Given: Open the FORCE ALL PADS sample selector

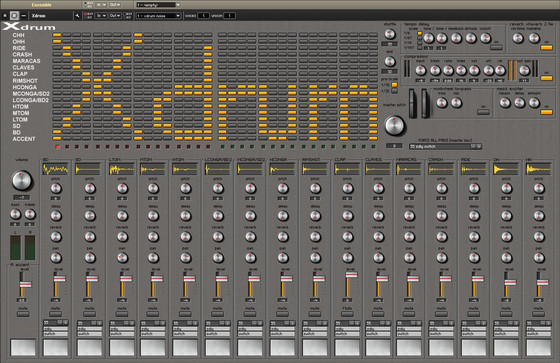Looking at the screenshot, I should point(445,146).
